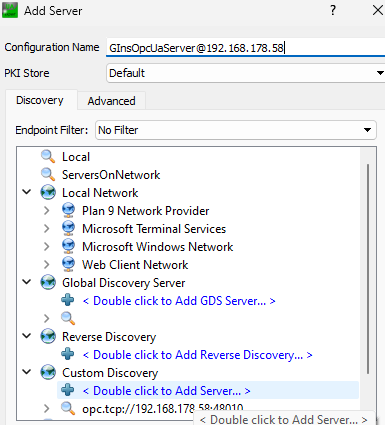Click the plus icon beside Add Reverse Discovery
The height and width of the screenshot is (425, 385).
(68, 354)
